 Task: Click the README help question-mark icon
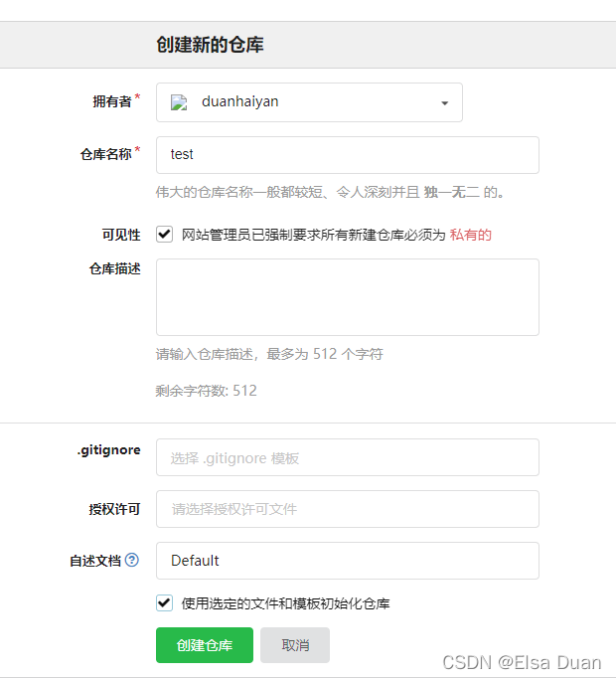[x=131, y=560]
